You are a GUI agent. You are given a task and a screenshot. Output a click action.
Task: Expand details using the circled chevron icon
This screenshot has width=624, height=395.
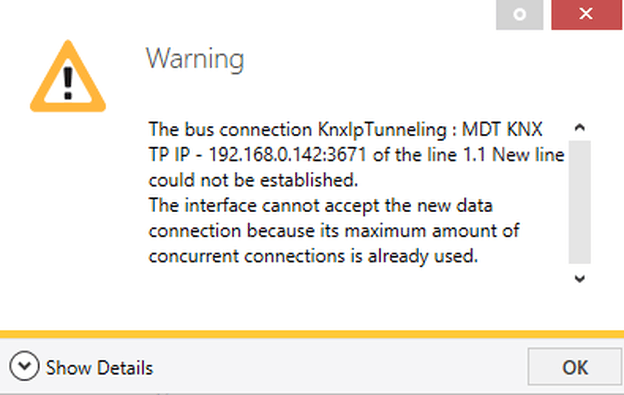coord(24,366)
